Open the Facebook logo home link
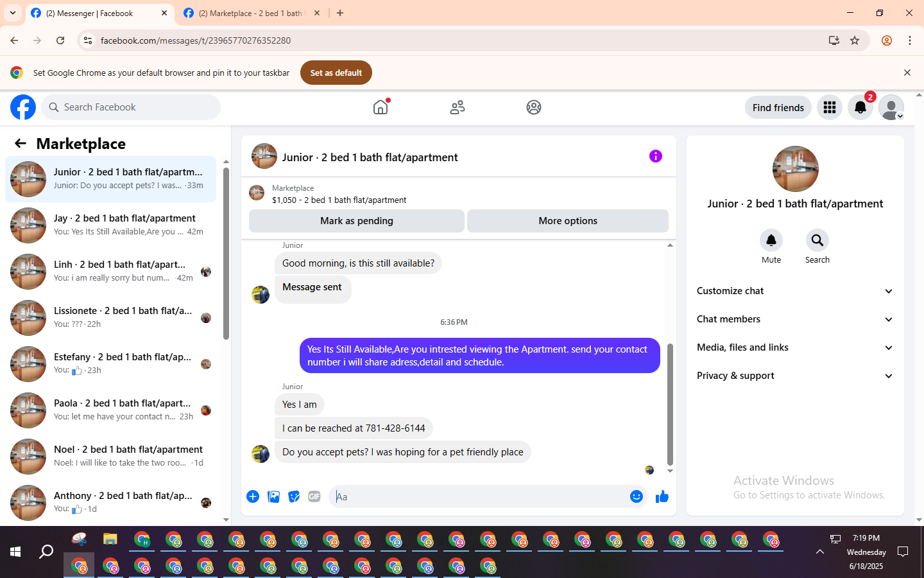Image resolution: width=924 pixels, height=578 pixels. click(x=23, y=107)
